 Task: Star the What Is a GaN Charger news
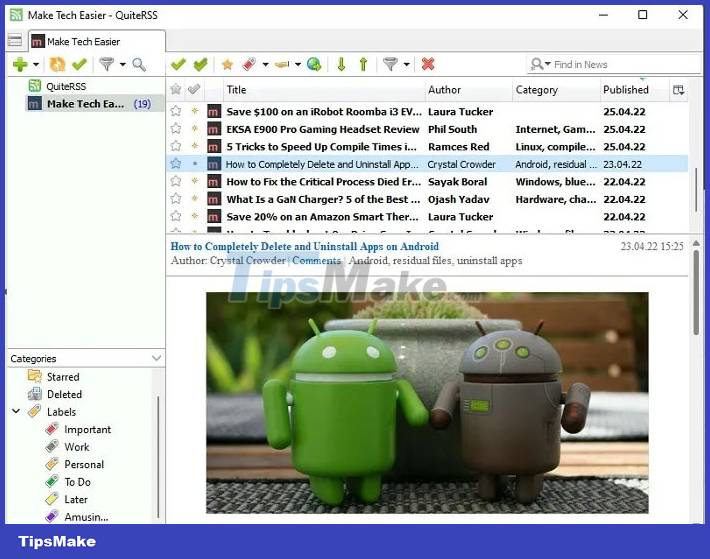tap(176, 199)
